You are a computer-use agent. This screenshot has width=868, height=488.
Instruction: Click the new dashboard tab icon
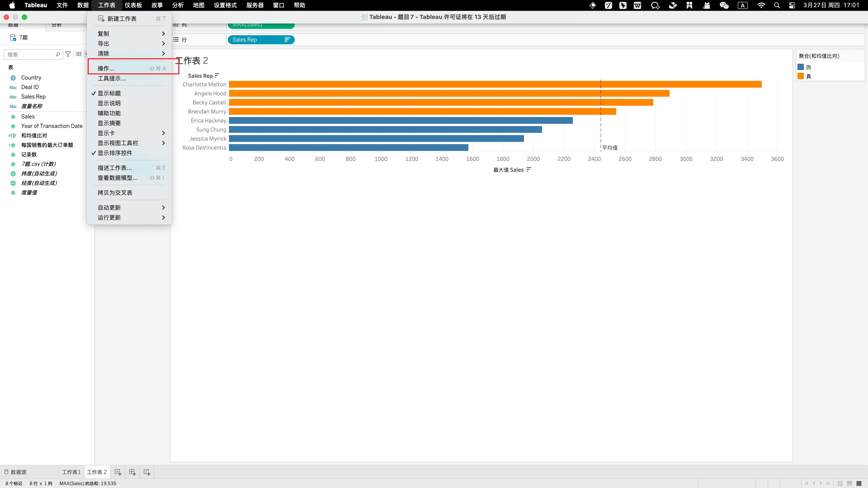tap(132, 472)
